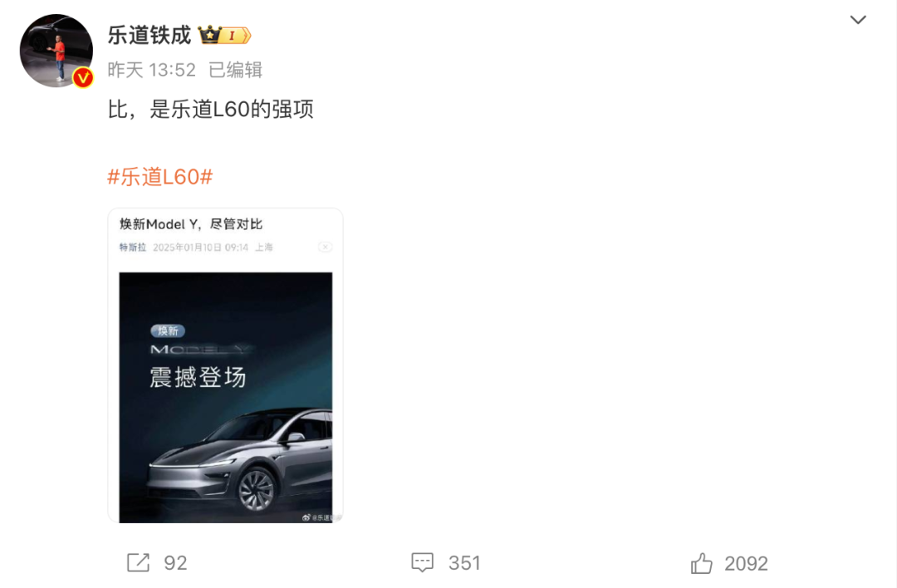The width and height of the screenshot is (897, 588).
Task: Click the orange verified V badge
Action: point(84,77)
